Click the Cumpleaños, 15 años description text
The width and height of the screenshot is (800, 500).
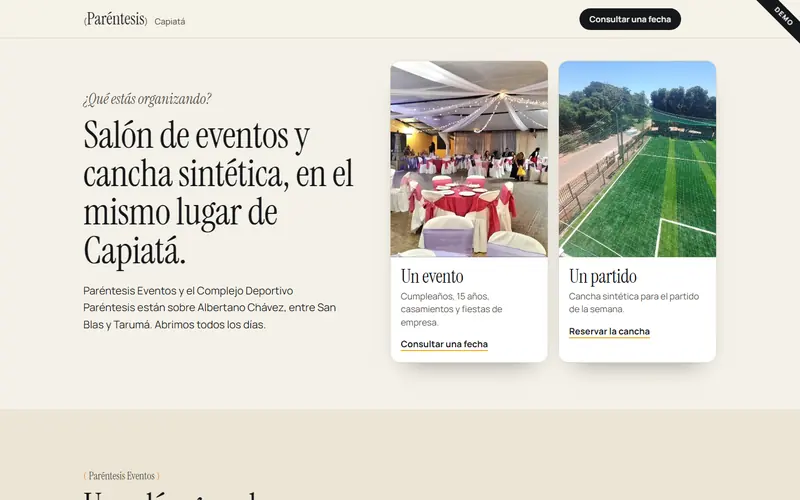pyautogui.click(x=452, y=309)
